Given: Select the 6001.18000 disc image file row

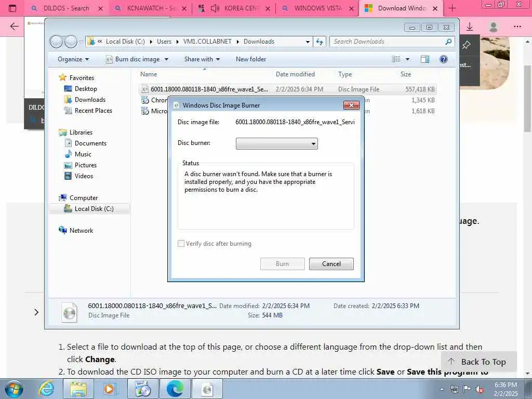Looking at the screenshot, I should click(x=288, y=89).
